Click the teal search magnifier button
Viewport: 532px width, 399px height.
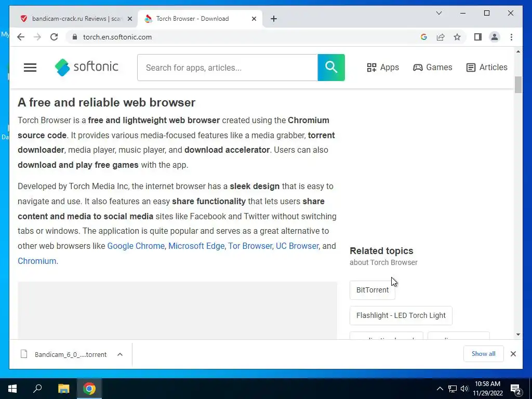331,68
